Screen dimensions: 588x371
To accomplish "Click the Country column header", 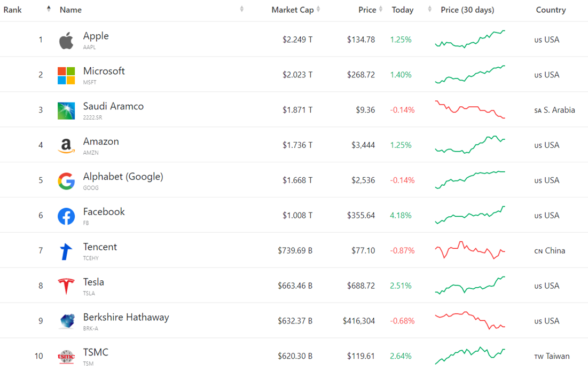I will pyautogui.click(x=551, y=10).
